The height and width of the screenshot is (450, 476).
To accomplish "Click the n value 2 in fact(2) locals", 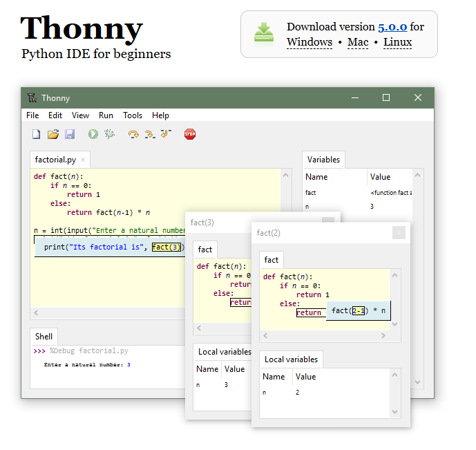I will coord(298,393).
